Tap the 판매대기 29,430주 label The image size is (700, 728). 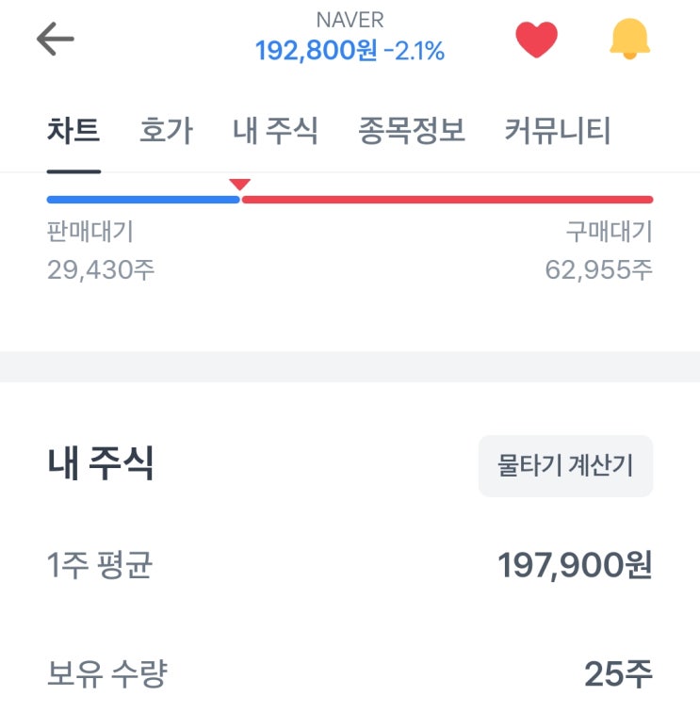[100, 251]
